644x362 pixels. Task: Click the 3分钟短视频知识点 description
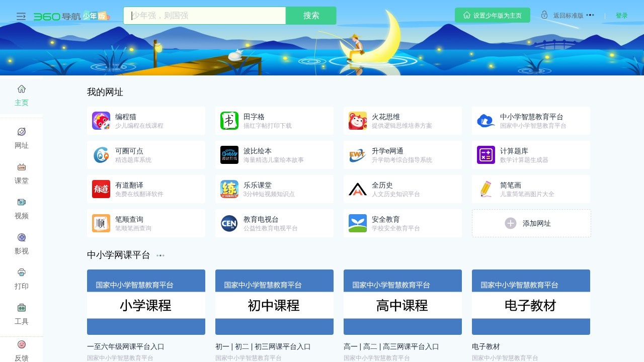pos(269,194)
